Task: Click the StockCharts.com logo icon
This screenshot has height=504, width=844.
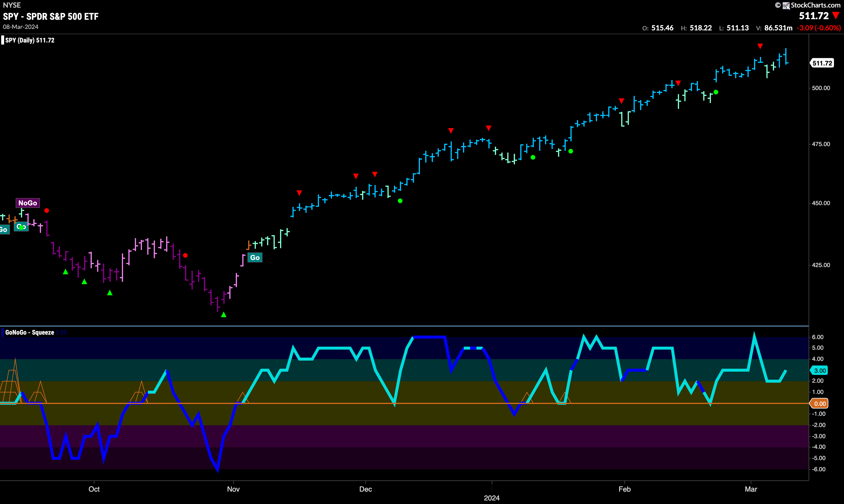Action: (x=786, y=5)
